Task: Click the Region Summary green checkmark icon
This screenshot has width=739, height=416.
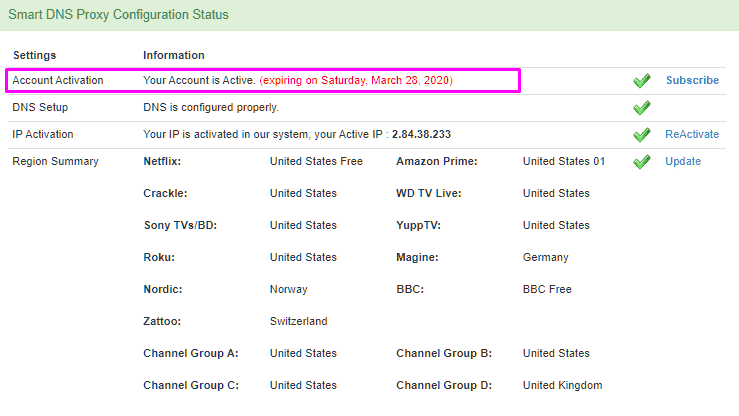Action: point(641,161)
